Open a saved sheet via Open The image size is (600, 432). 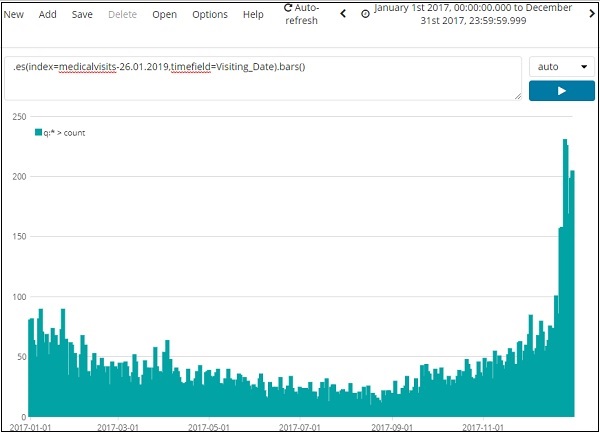[x=164, y=15]
